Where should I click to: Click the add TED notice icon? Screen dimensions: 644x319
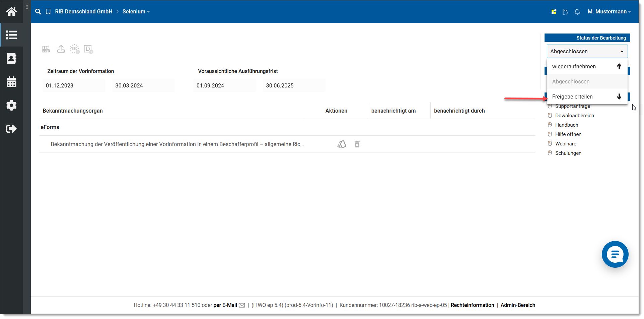pyautogui.click(x=75, y=49)
